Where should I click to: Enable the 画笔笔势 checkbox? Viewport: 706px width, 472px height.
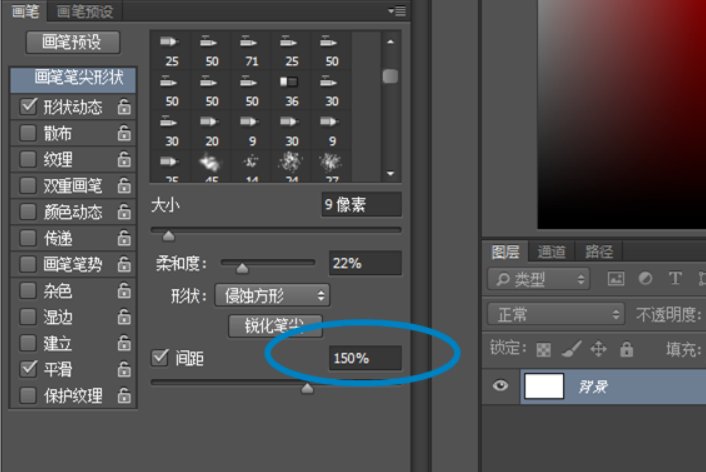[28, 264]
